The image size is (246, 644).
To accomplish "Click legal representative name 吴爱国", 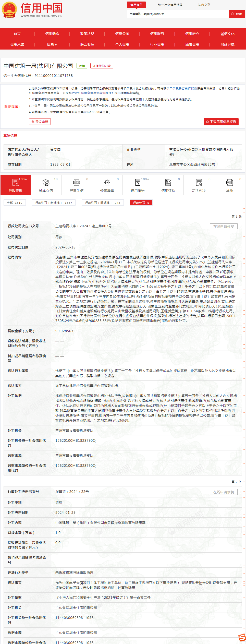I will coord(55,149).
